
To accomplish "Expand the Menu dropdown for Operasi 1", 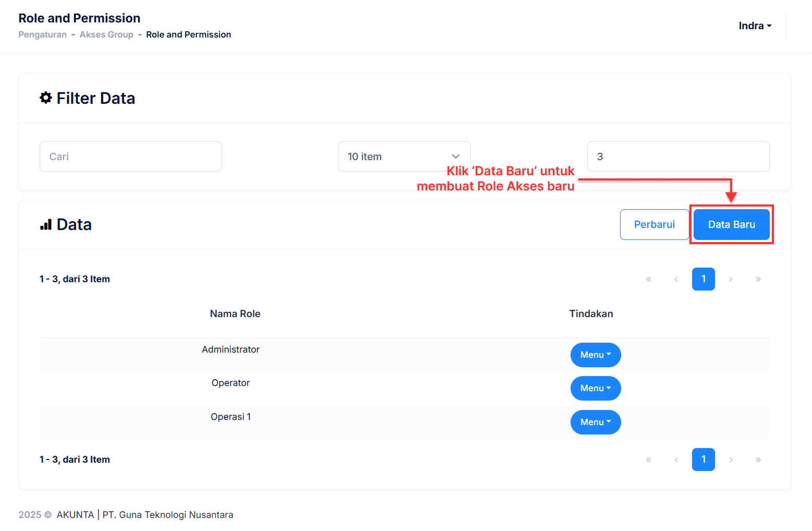I will pos(595,423).
